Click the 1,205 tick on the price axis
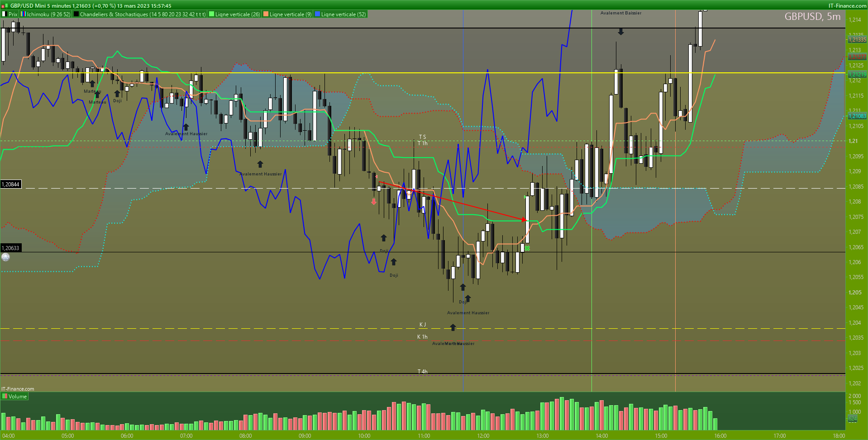868x440 pixels. [855, 293]
